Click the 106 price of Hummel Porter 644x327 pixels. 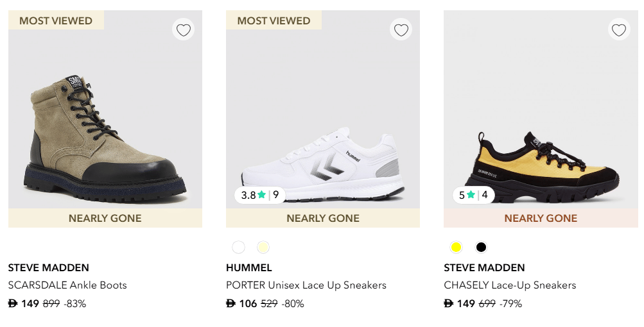[x=247, y=304]
